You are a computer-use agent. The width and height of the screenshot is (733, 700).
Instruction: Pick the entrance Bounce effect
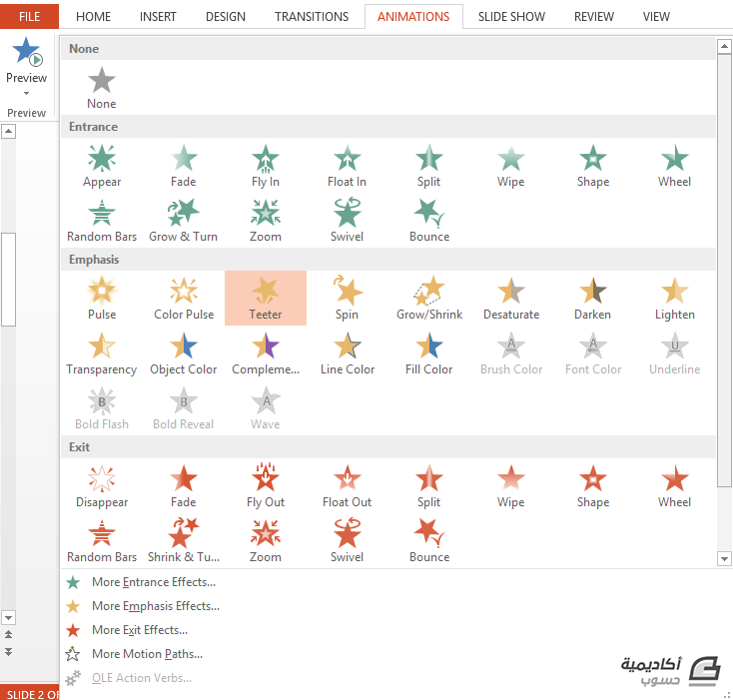tap(428, 221)
